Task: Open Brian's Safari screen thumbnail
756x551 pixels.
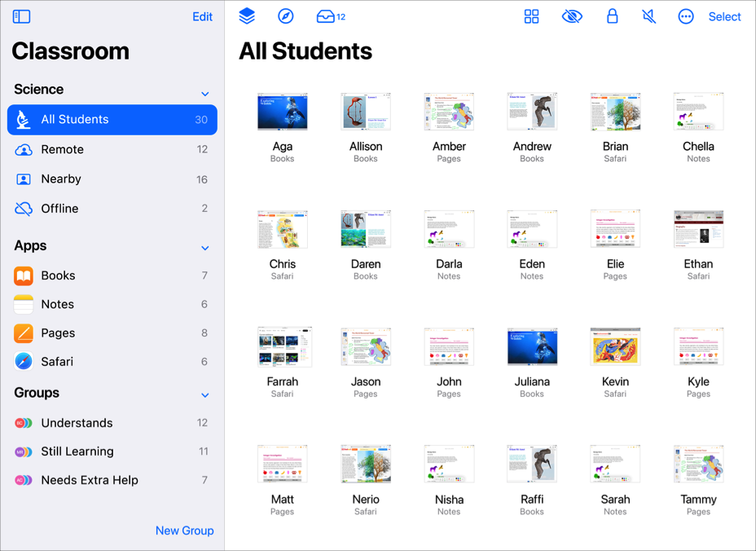Action: coord(615,112)
